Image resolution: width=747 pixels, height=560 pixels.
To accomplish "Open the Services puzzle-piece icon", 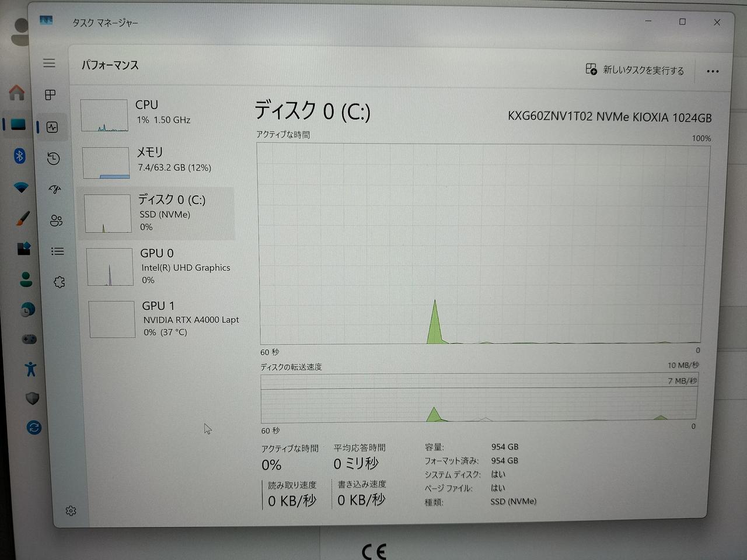I will coord(59,282).
